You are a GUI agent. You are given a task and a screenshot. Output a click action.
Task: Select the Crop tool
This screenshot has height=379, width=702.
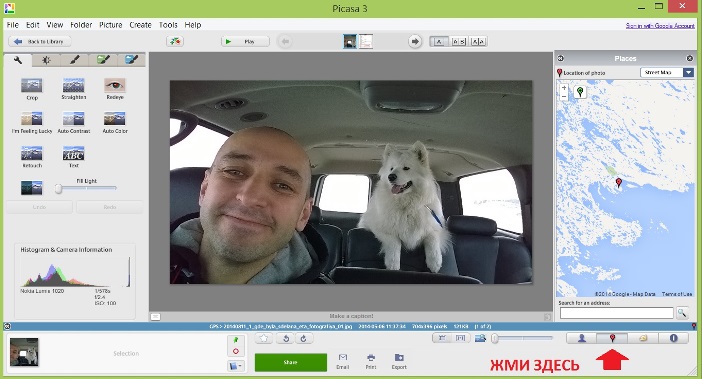(x=32, y=89)
